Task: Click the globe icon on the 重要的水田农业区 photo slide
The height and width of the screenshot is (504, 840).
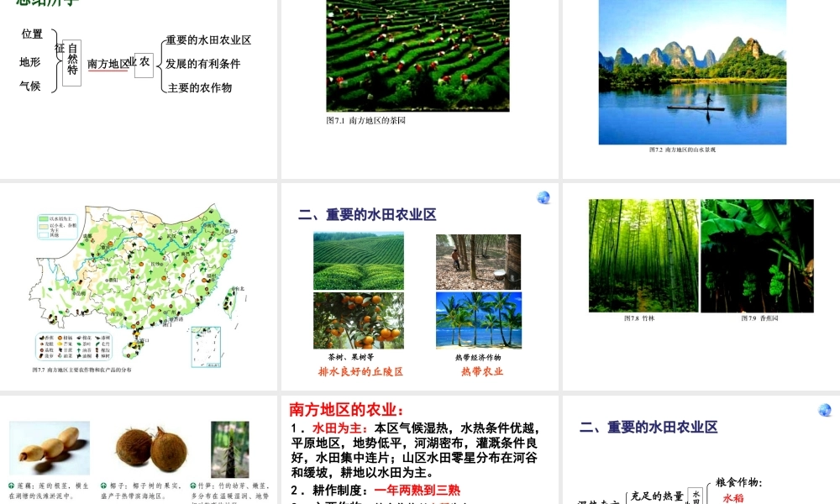Action: coord(543,197)
